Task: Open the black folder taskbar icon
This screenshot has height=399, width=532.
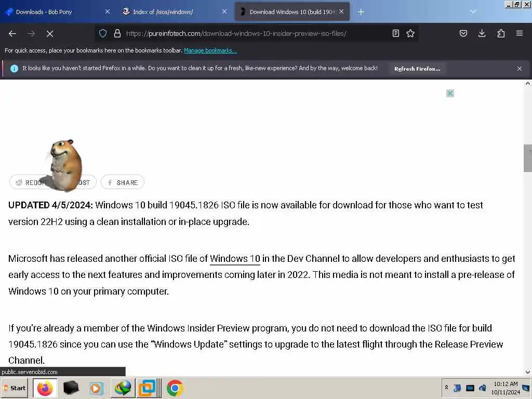Action: pos(71,388)
